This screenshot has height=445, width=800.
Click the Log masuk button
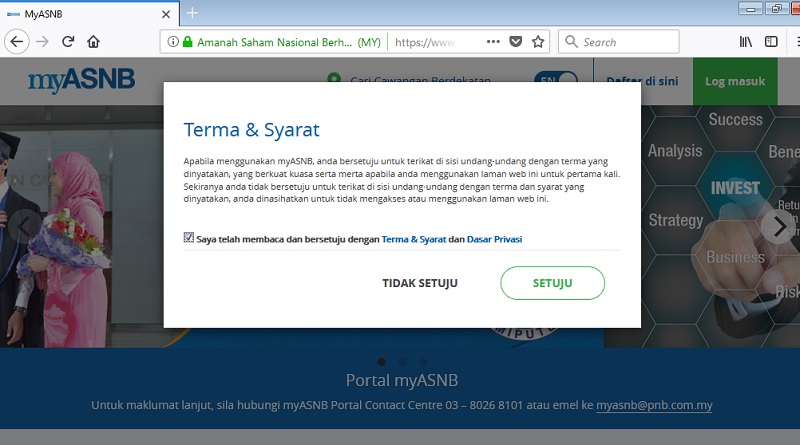735,81
